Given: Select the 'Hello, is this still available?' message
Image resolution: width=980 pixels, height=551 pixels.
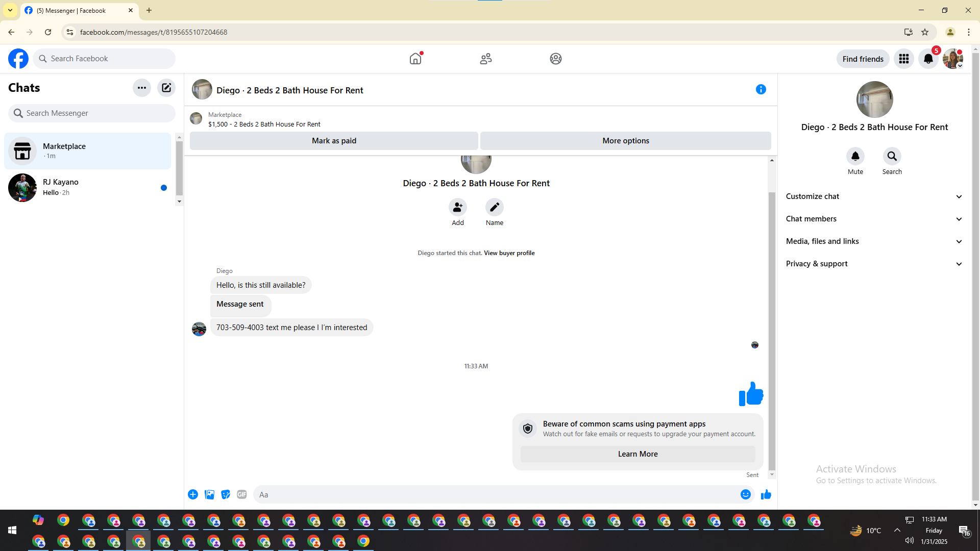Looking at the screenshot, I should 261,285.
